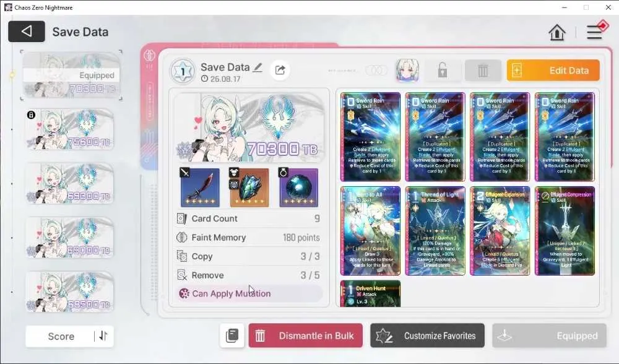
Task: Open the character portrait icon beside the lock
Action: [407, 71]
